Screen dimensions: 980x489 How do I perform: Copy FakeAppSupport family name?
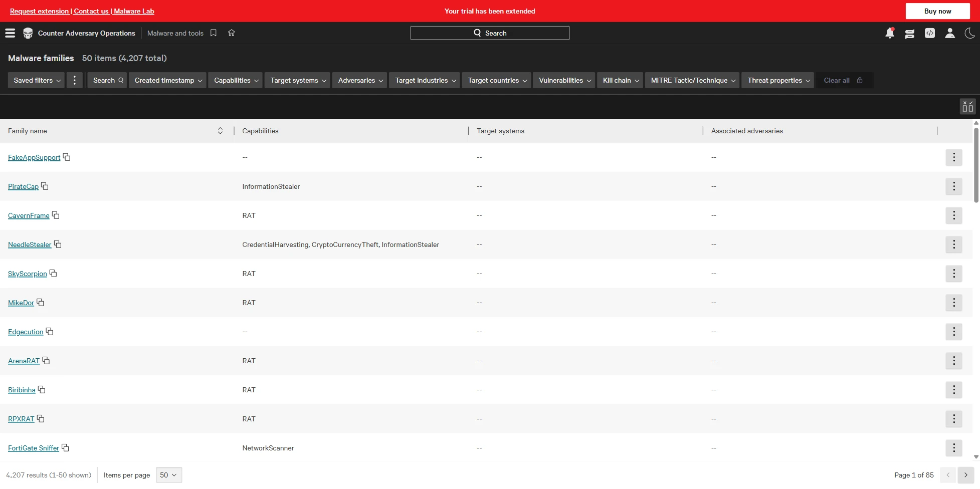click(67, 157)
